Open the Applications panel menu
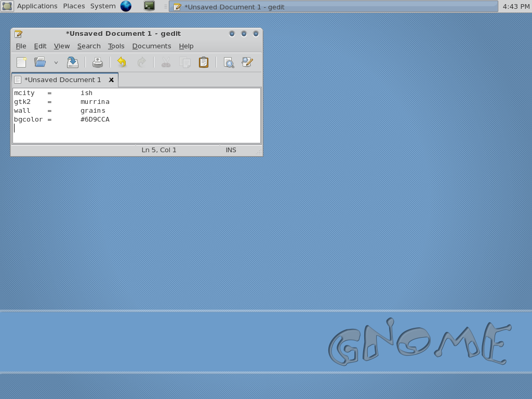 coord(37,6)
